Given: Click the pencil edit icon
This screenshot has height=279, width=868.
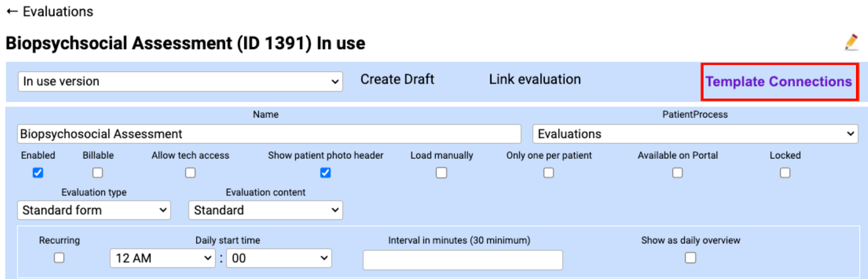Looking at the screenshot, I should [x=851, y=42].
